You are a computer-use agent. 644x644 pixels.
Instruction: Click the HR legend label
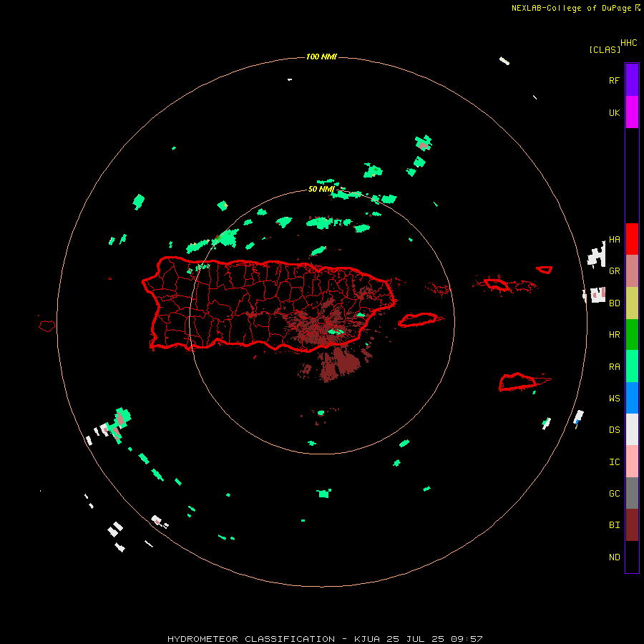tap(614, 335)
